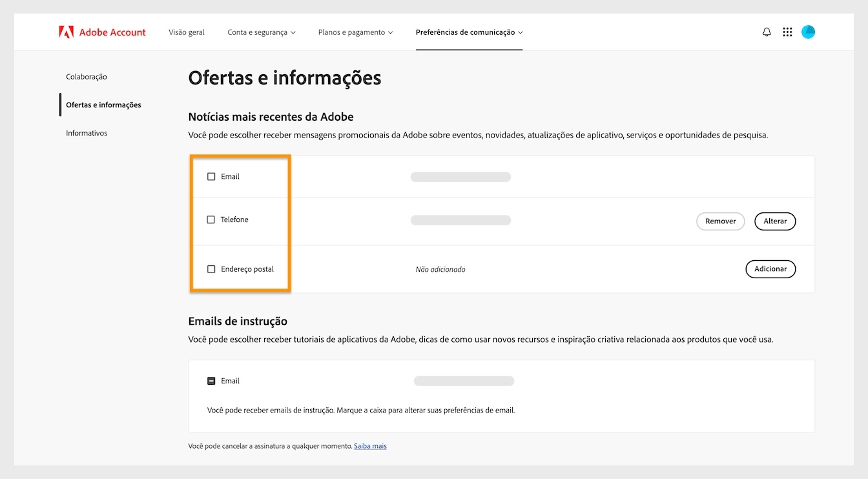Go to the Visão geral tab
The width and height of the screenshot is (868, 479).
tap(187, 31)
